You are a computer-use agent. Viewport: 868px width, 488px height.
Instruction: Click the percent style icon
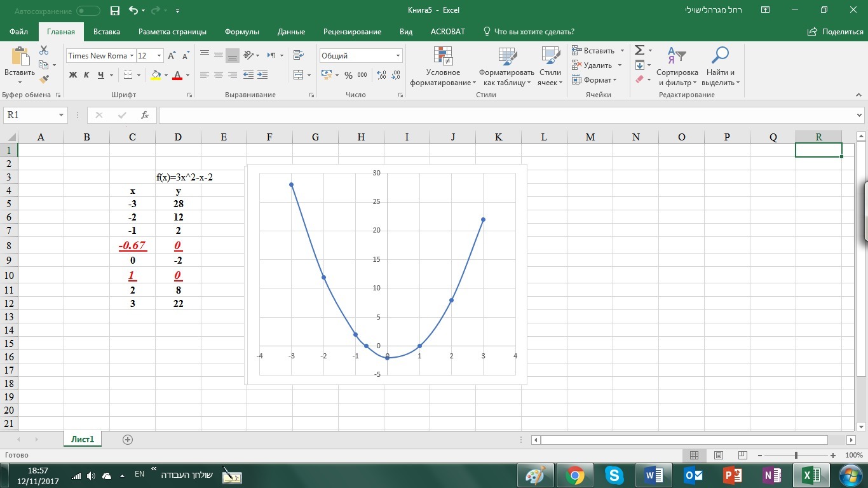[x=348, y=75]
